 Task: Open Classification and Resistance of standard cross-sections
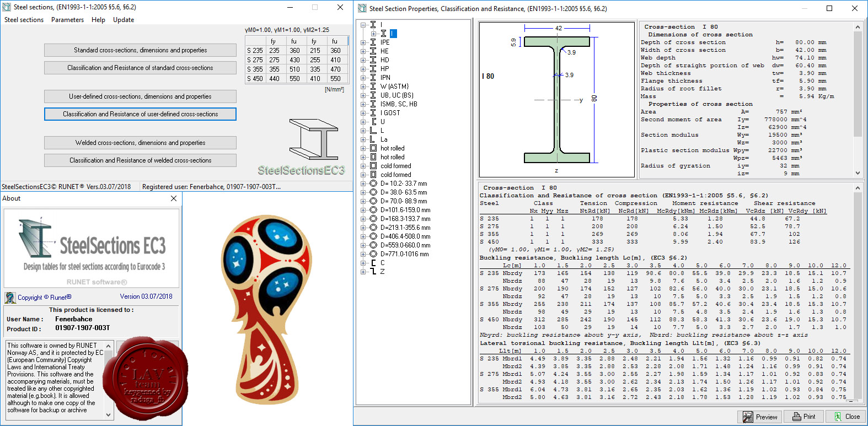click(x=140, y=68)
